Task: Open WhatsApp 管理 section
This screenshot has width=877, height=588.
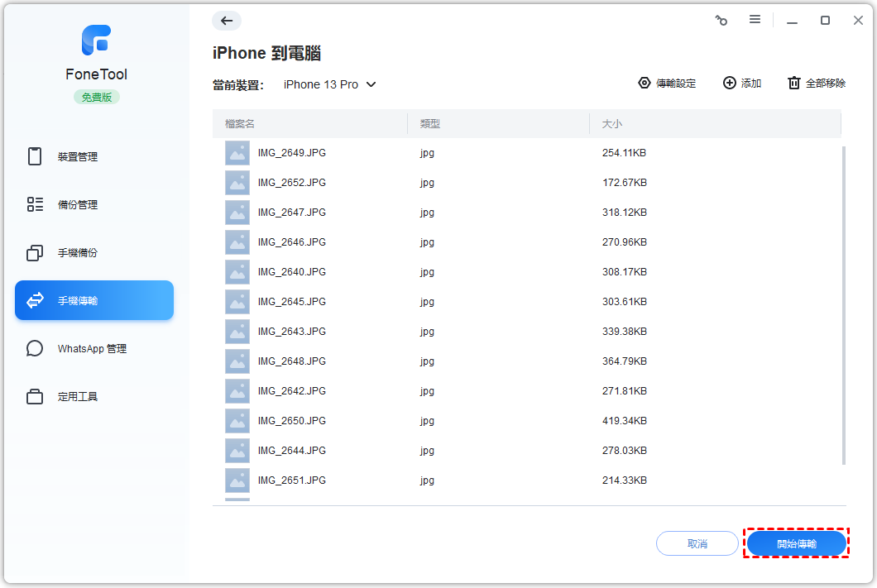Action: point(92,349)
